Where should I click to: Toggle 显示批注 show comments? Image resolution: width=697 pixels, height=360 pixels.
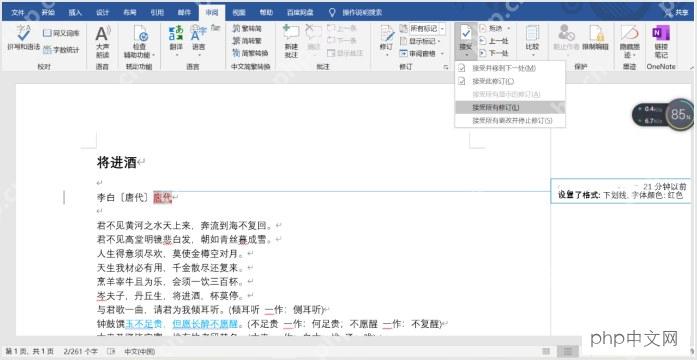click(x=345, y=53)
